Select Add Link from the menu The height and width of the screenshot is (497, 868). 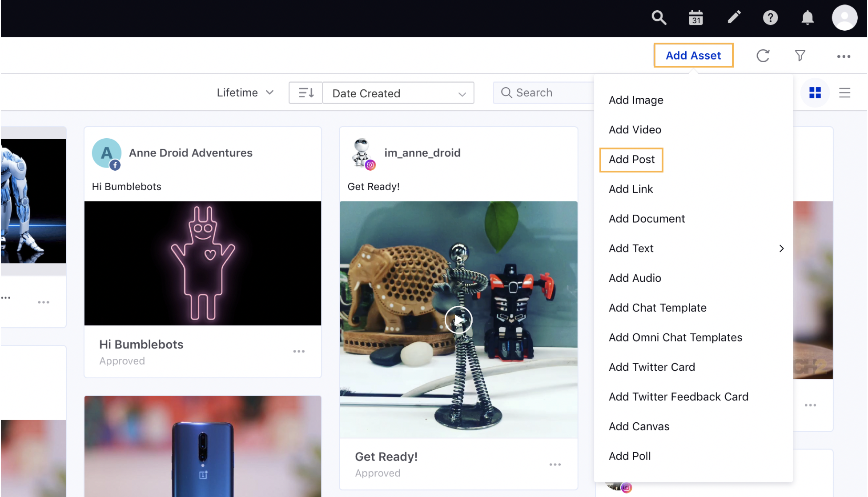tap(693, 189)
